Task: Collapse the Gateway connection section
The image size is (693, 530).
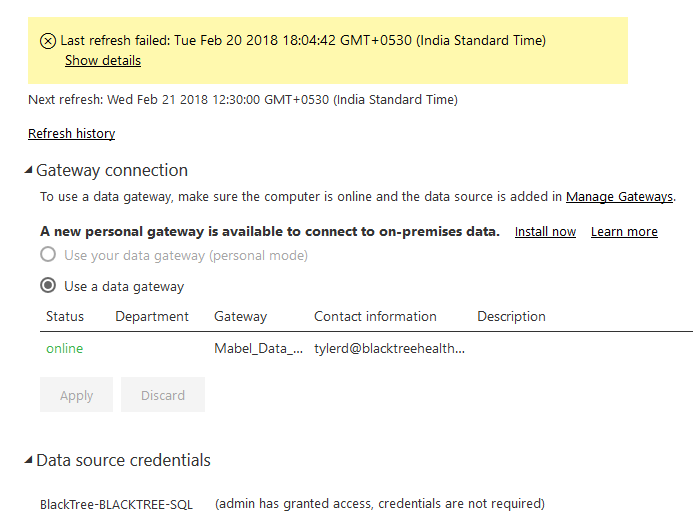Action: click(29, 170)
